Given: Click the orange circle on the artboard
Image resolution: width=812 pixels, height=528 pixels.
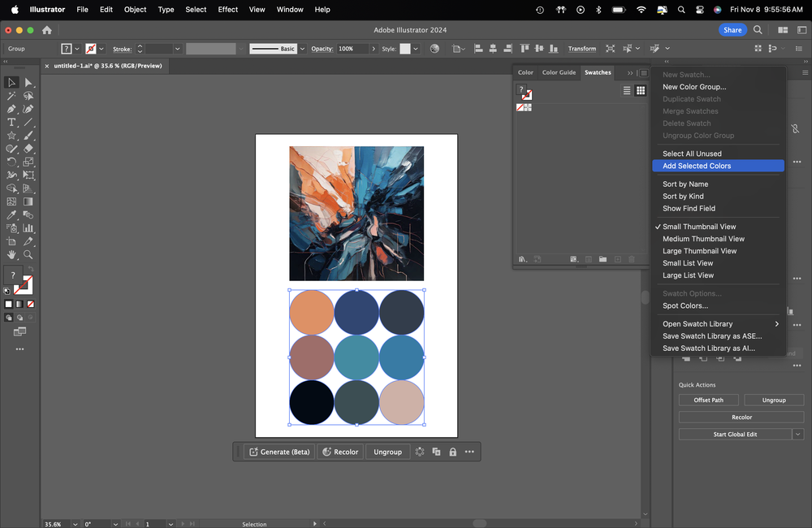Looking at the screenshot, I should point(312,312).
